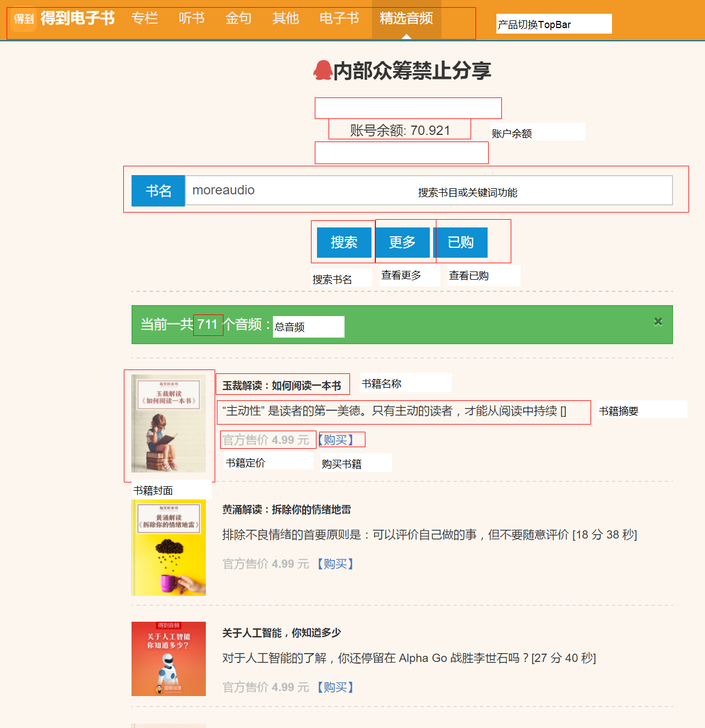Buy 玉裁解读：如何阅读一本书 via 购买 link
This screenshot has width=705, height=728.
[336, 440]
